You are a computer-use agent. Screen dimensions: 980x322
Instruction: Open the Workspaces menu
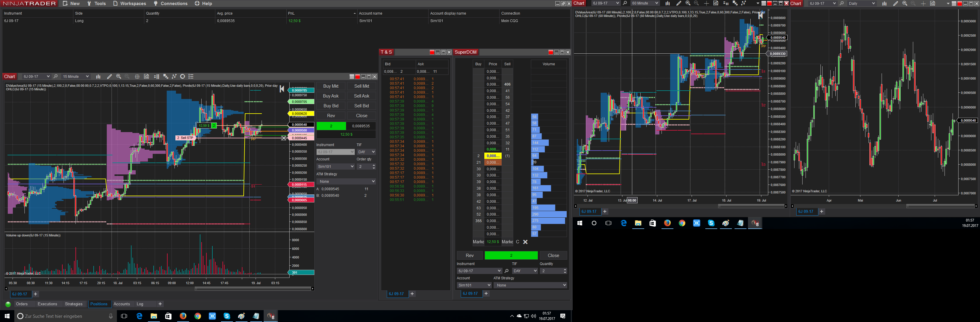(129, 3)
